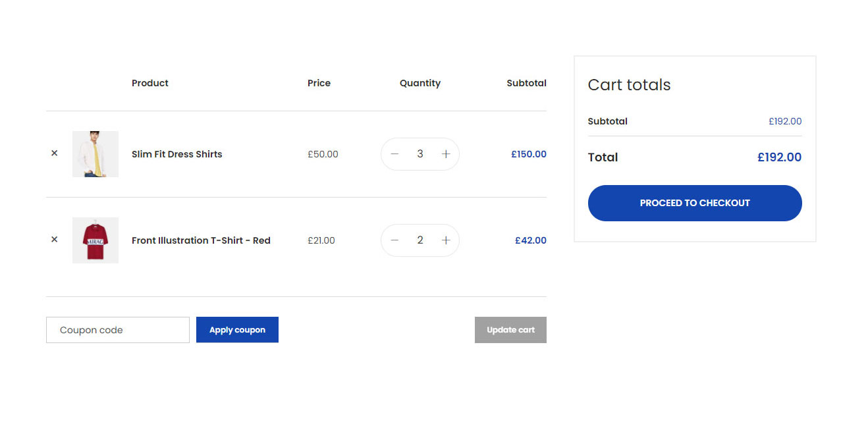Remove Slim Fit Dress Shirts from cart

coord(55,153)
